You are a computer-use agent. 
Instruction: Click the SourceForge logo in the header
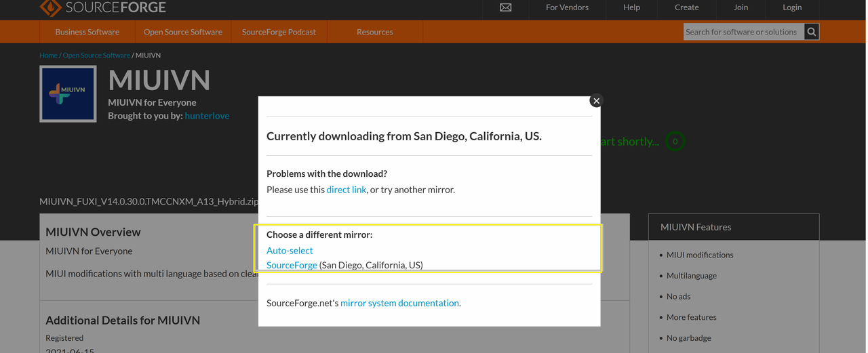pos(102,7)
